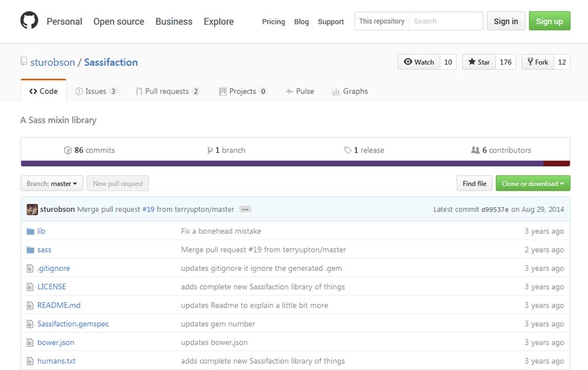Open the LICENSE file

[x=52, y=287]
